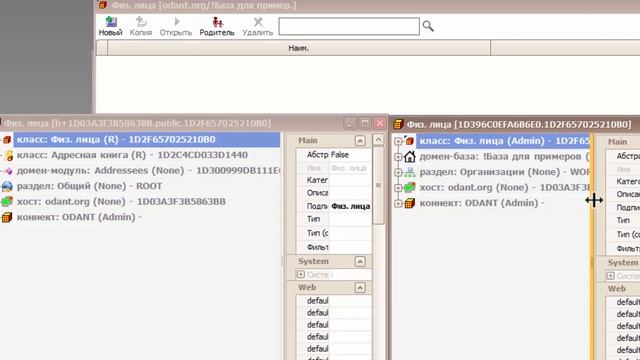Select класс: Адресная книга (R) row
Image resolution: width=640 pixels, height=360 pixels.
[x=132, y=155]
